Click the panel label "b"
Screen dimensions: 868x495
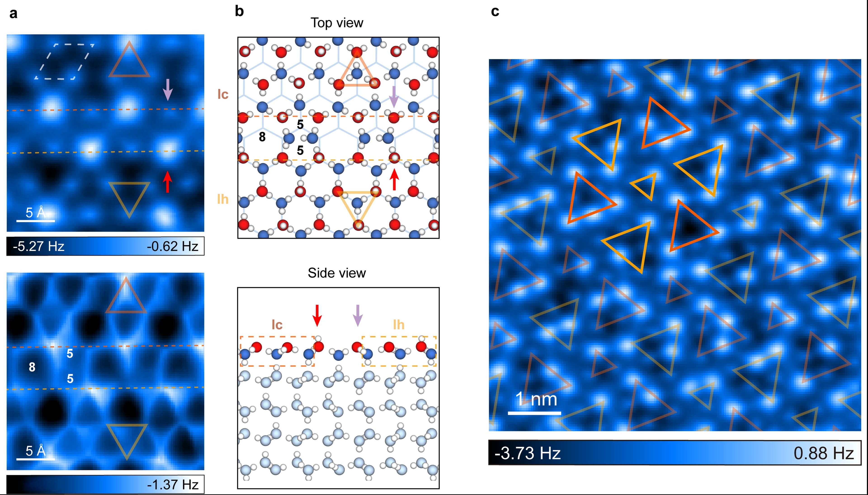(x=239, y=11)
